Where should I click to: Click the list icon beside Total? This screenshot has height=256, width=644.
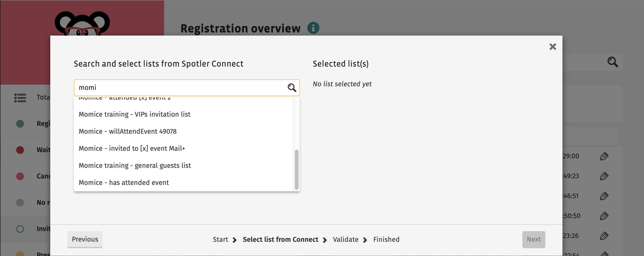20,98
